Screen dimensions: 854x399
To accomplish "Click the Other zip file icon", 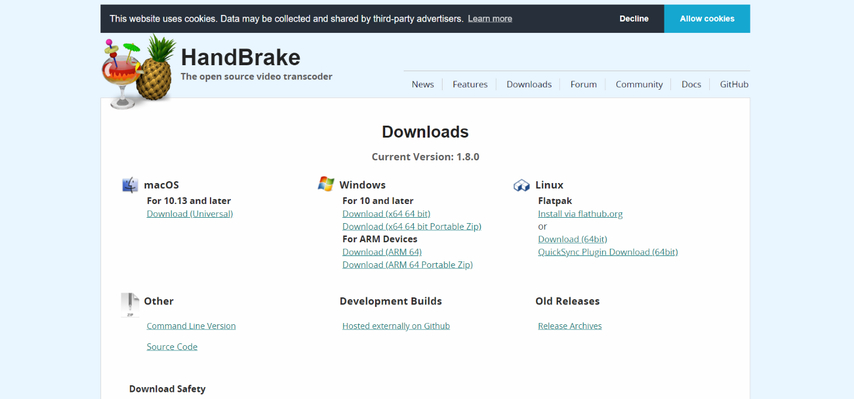I will pos(130,305).
